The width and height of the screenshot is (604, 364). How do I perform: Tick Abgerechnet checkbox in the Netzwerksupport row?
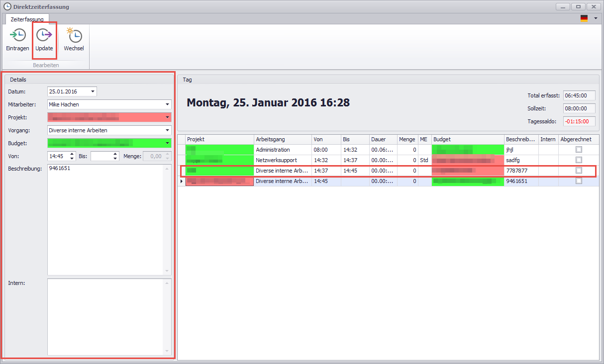pos(578,160)
